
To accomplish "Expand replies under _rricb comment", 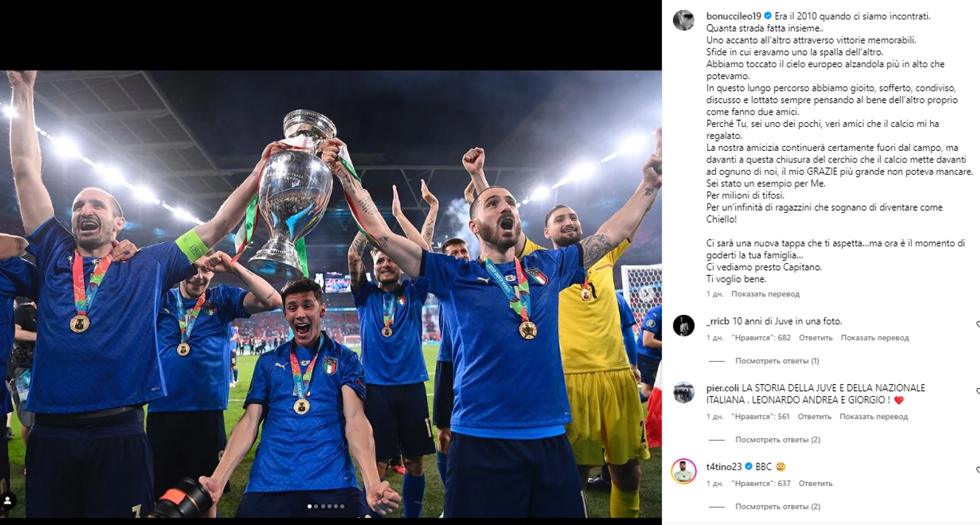I will (777, 361).
